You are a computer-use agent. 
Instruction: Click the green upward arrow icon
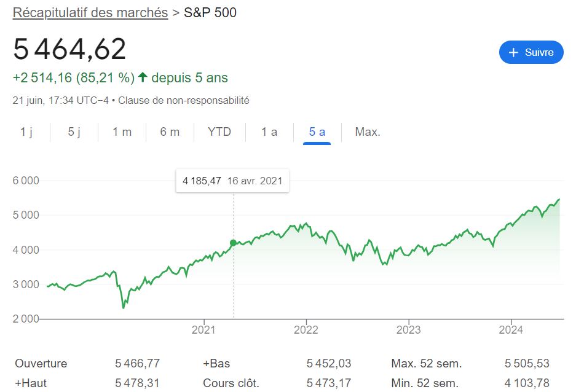143,78
